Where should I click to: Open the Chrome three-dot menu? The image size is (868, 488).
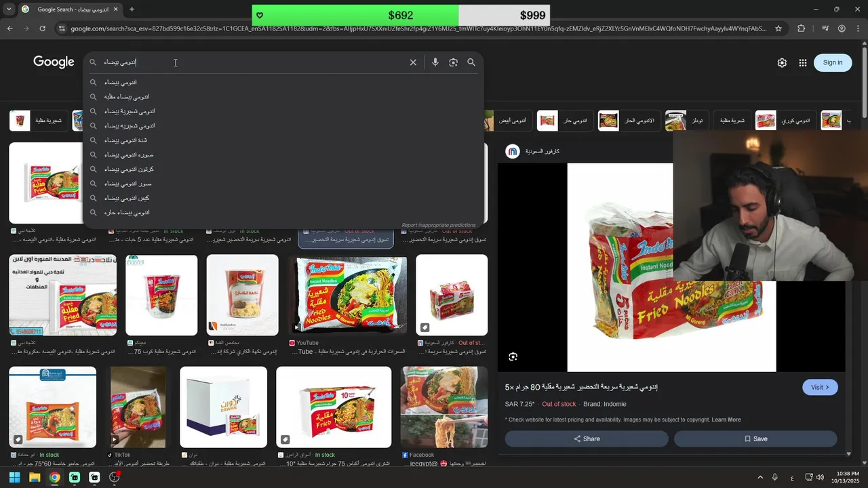[858, 28]
